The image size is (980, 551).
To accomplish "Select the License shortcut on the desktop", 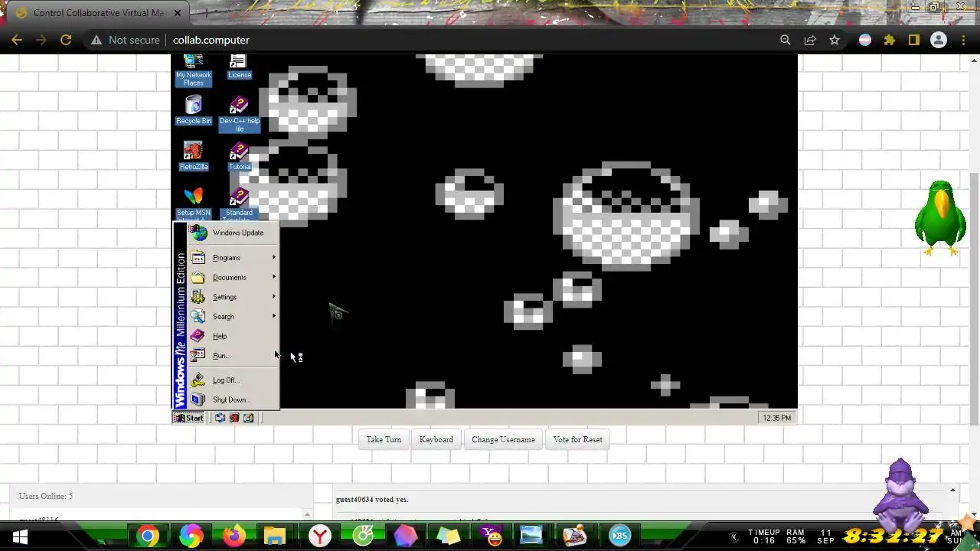I will click(x=239, y=67).
